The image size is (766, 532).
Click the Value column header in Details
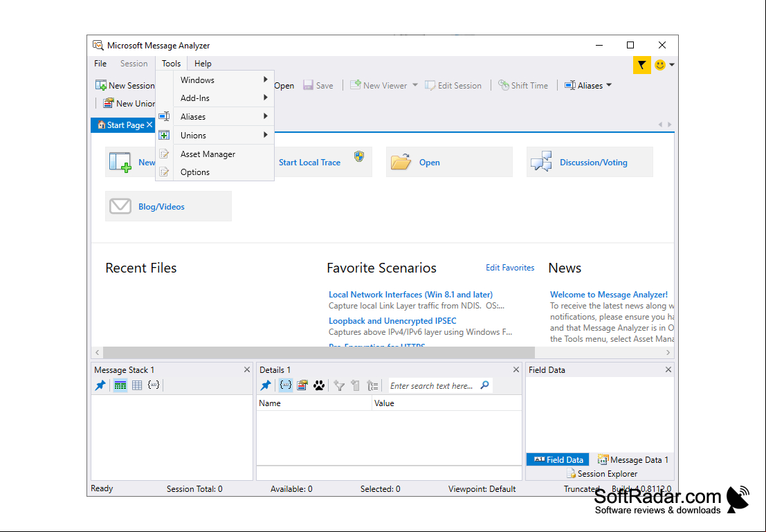pos(447,403)
